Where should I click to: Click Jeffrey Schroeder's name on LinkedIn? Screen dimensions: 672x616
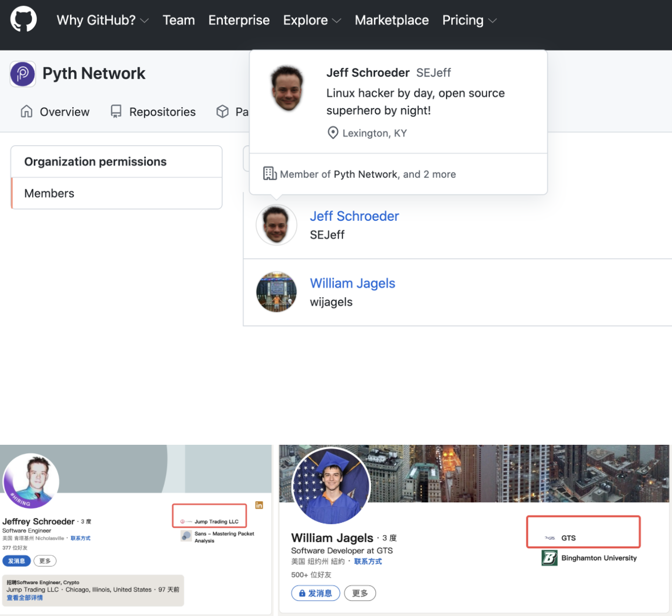tap(38, 521)
